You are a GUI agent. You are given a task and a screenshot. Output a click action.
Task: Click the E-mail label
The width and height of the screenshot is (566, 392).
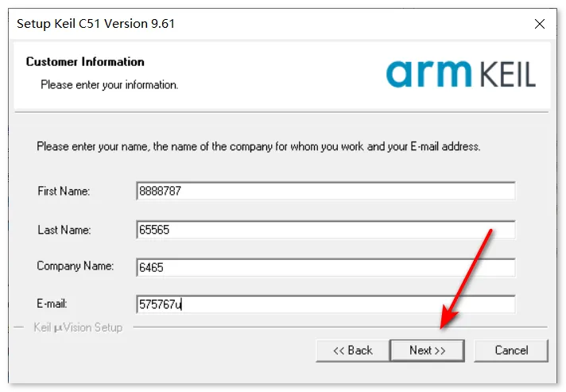52,304
